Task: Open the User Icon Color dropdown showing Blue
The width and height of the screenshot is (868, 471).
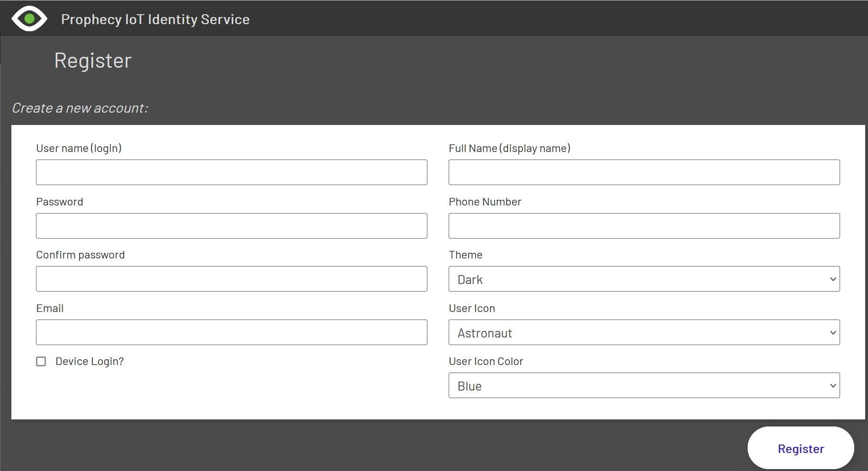Action: (644, 385)
